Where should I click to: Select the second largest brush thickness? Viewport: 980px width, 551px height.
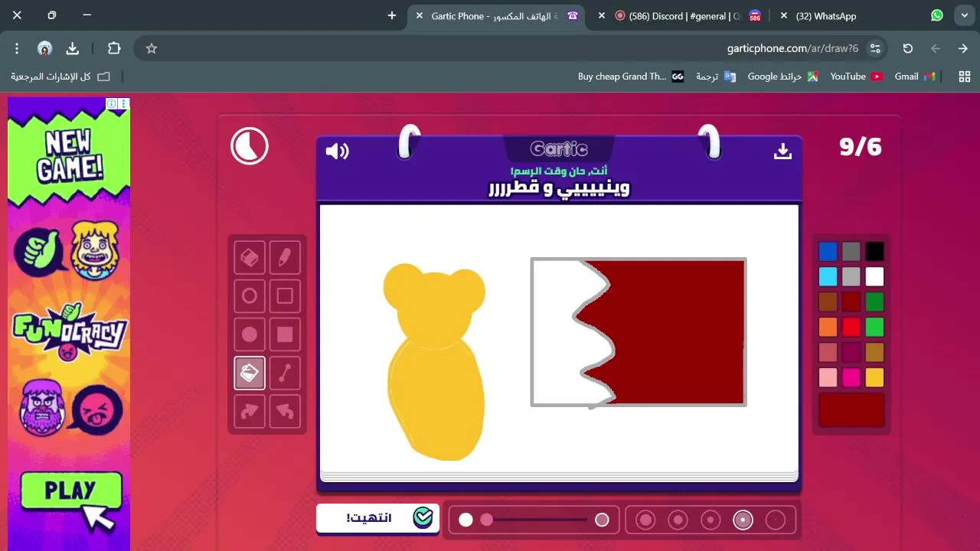[678, 520]
